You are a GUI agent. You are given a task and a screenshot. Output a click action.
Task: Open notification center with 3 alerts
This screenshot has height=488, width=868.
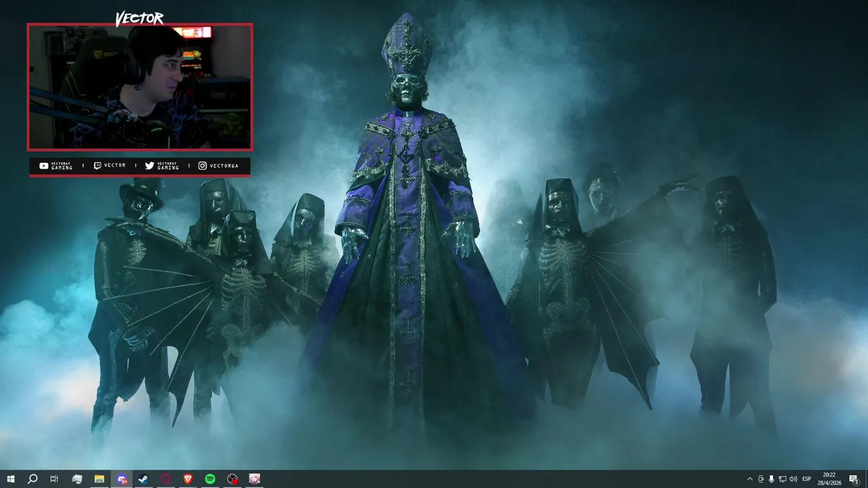[854, 479]
